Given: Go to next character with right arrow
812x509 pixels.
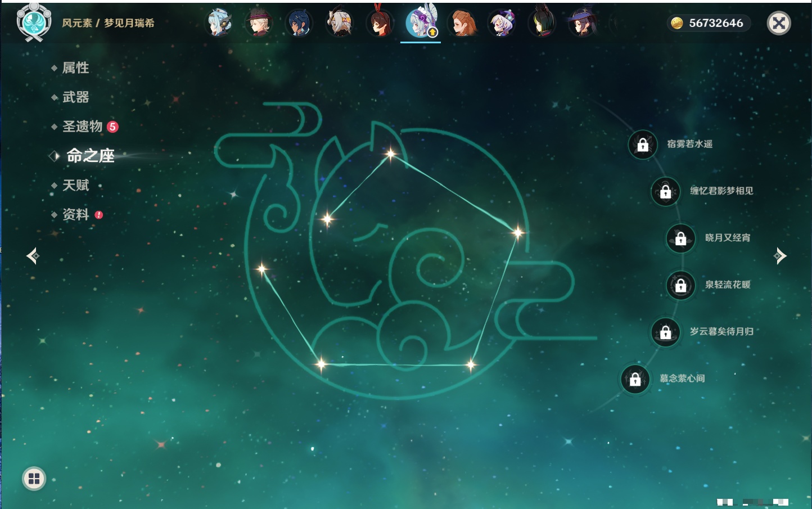Looking at the screenshot, I should (780, 256).
